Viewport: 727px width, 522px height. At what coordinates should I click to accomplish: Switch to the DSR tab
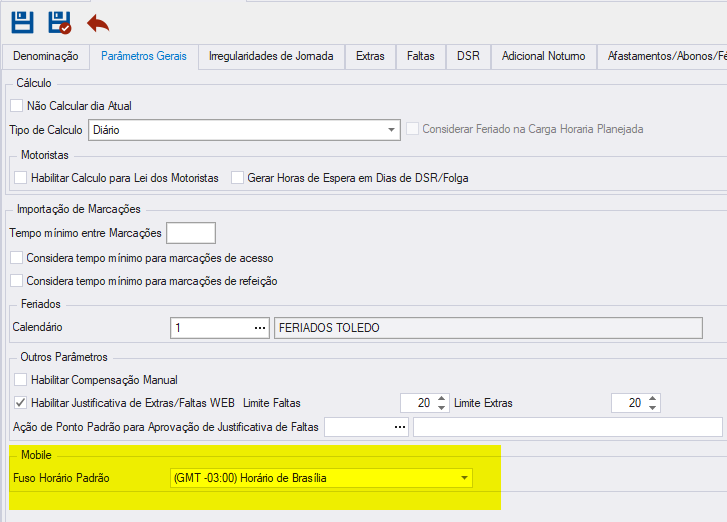tap(468, 57)
